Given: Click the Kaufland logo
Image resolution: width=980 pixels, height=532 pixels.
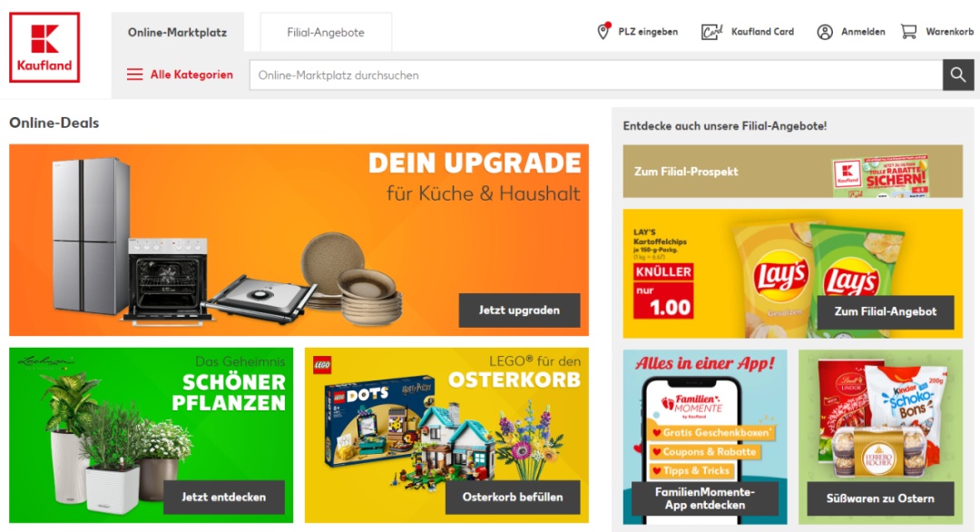Looking at the screenshot, I should (44, 47).
